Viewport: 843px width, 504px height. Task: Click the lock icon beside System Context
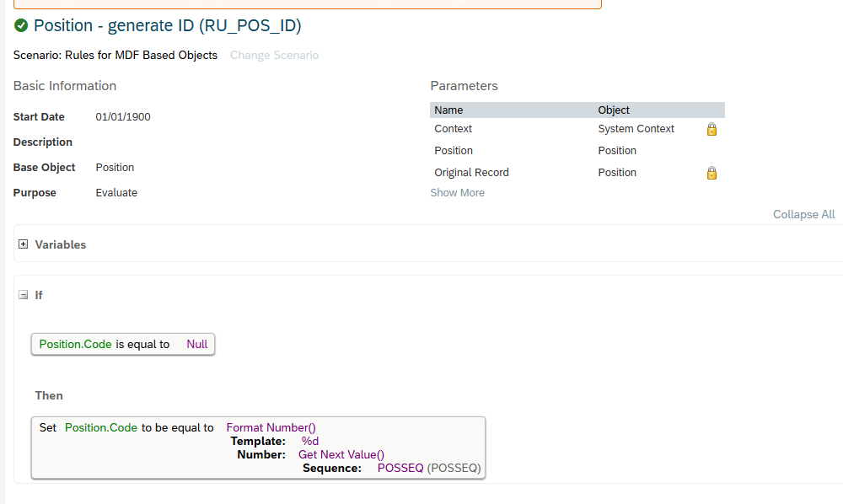pos(711,130)
